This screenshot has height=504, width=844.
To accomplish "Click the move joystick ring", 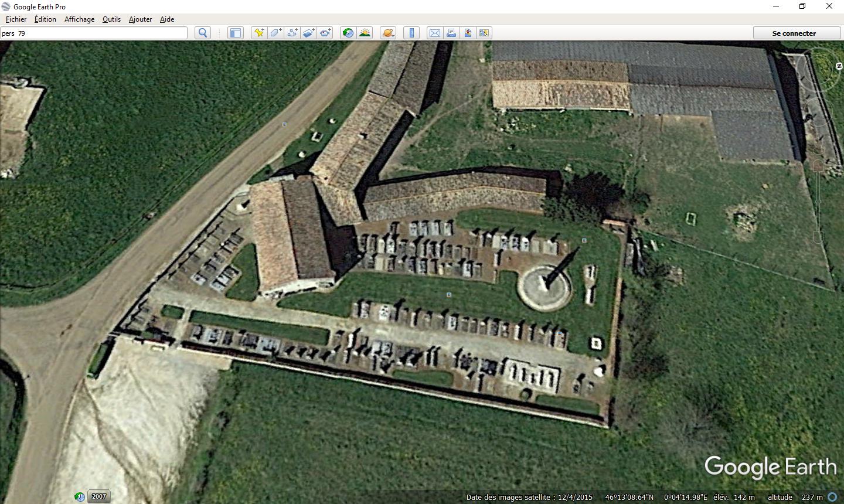I will pyautogui.click(x=819, y=111).
